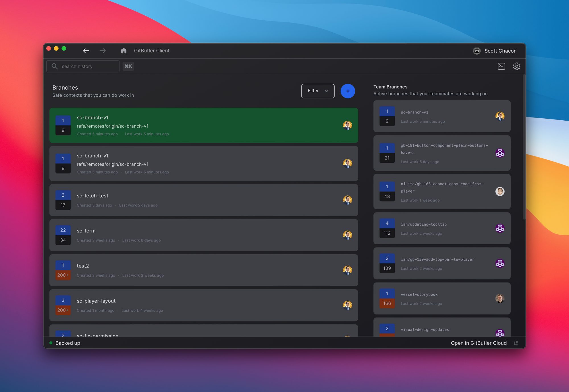Open the sc-term branch
569x392 pixels.
pos(204,235)
